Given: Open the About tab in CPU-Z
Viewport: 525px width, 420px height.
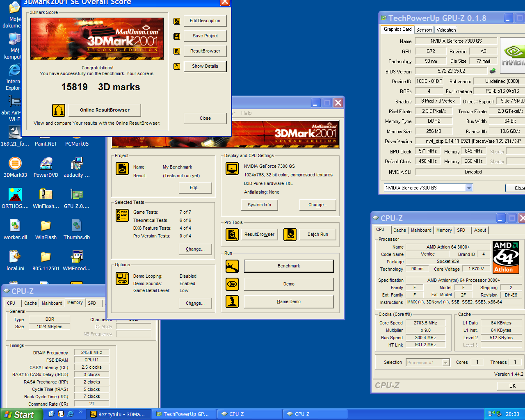Looking at the screenshot, I should coord(480,230).
